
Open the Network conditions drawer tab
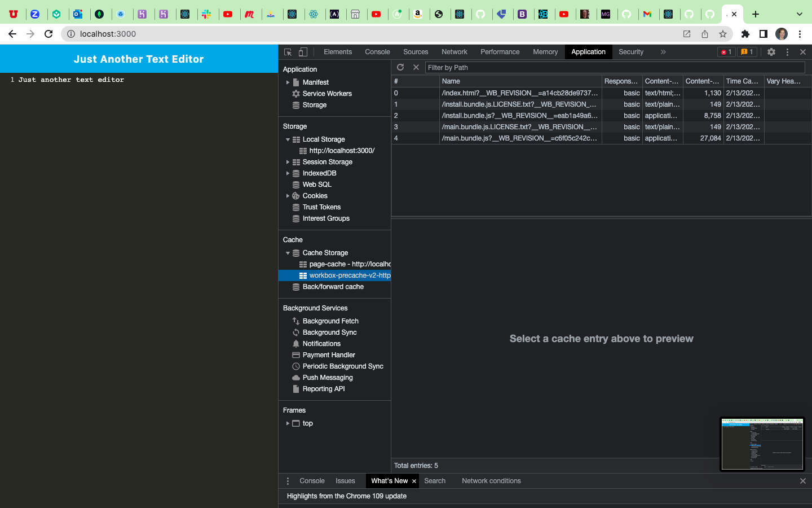coord(491,481)
